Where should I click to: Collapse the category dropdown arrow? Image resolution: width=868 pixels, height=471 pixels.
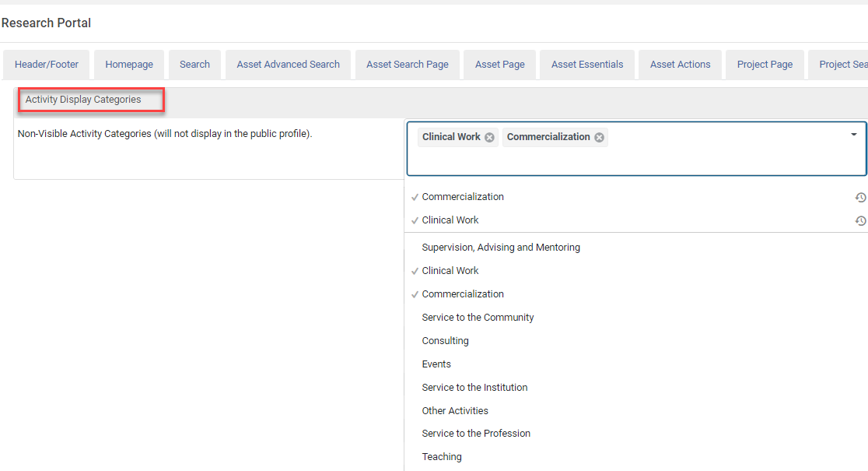pos(853,135)
